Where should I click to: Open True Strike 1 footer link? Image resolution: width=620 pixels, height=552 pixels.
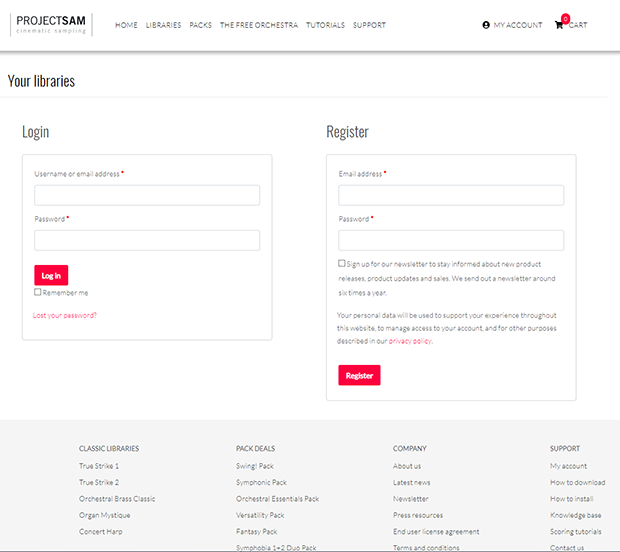click(x=99, y=466)
